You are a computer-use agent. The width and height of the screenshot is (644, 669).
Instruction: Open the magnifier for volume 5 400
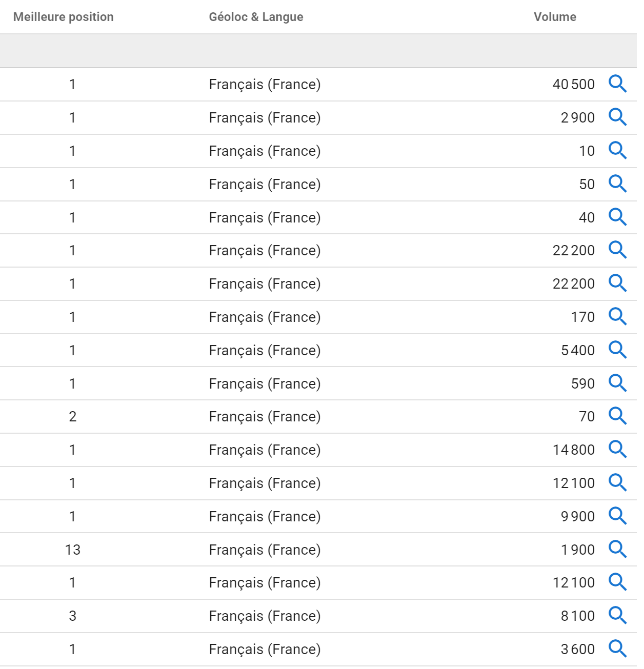pos(617,350)
